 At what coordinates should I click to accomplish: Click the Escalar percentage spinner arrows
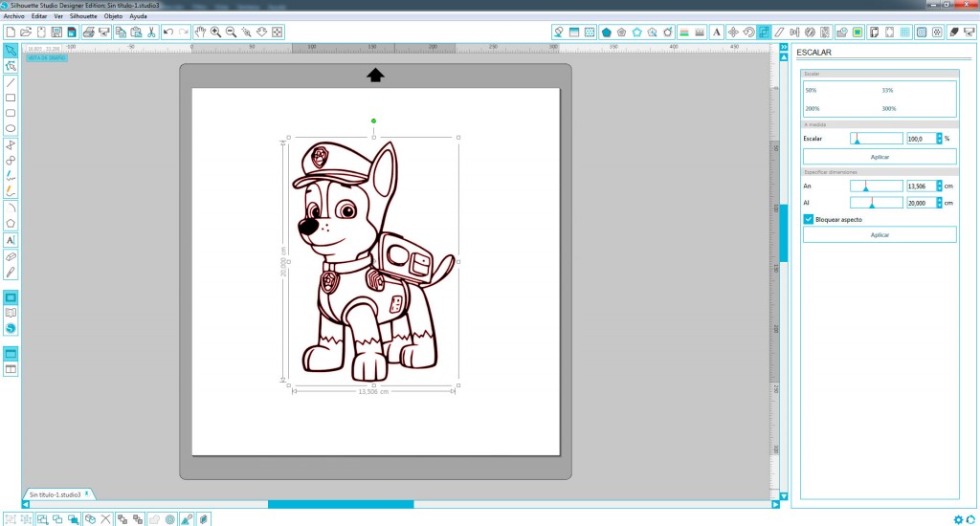coord(939,139)
